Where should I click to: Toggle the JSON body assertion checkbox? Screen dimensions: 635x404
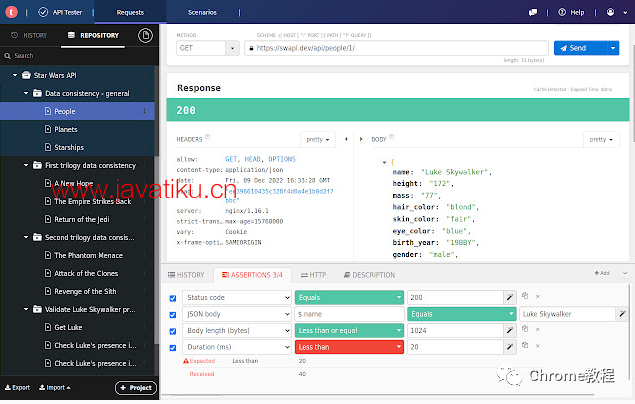[x=173, y=314]
